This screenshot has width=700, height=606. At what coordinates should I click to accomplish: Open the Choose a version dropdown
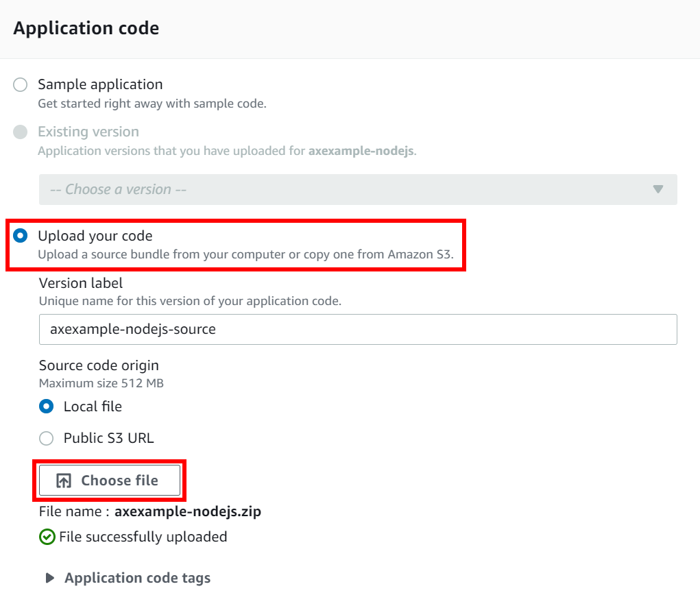click(358, 189)
